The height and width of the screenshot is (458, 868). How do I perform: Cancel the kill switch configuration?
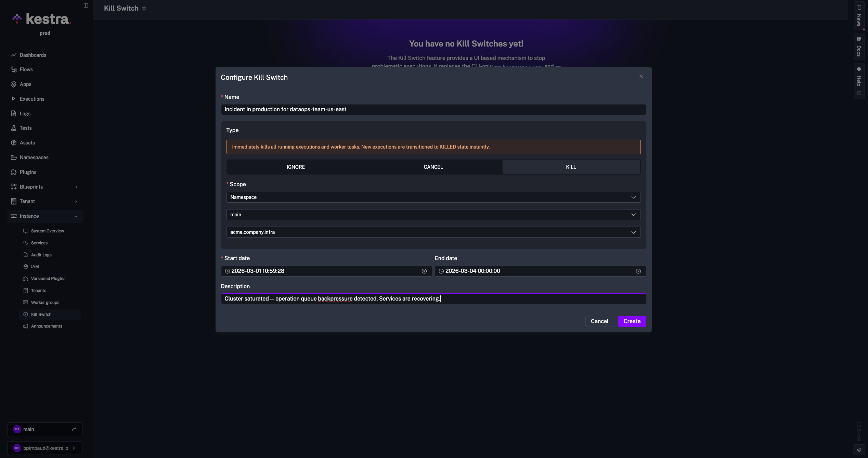(x=599, y=321)
